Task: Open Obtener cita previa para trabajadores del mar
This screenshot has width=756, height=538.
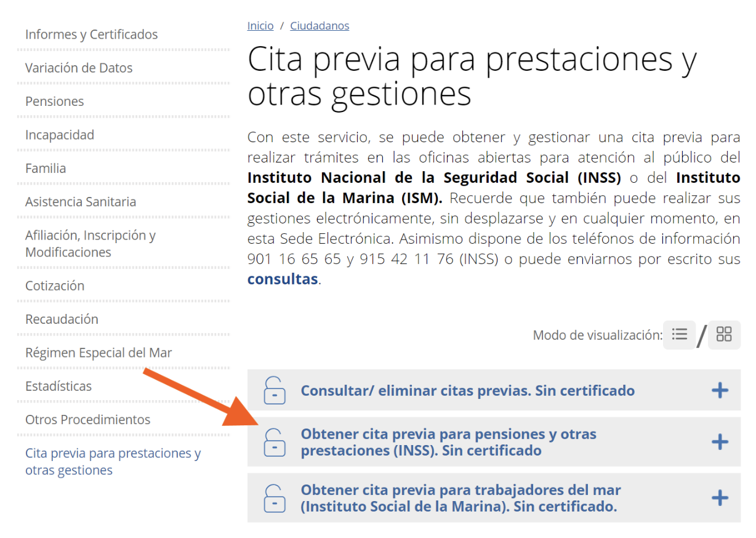Action: click(x=460, y=498)
